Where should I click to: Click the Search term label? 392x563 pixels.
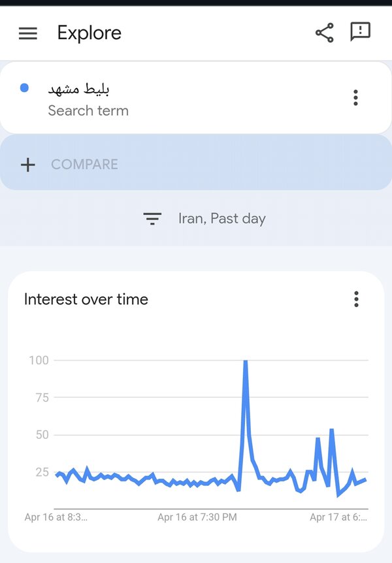(x=88, y=111)
